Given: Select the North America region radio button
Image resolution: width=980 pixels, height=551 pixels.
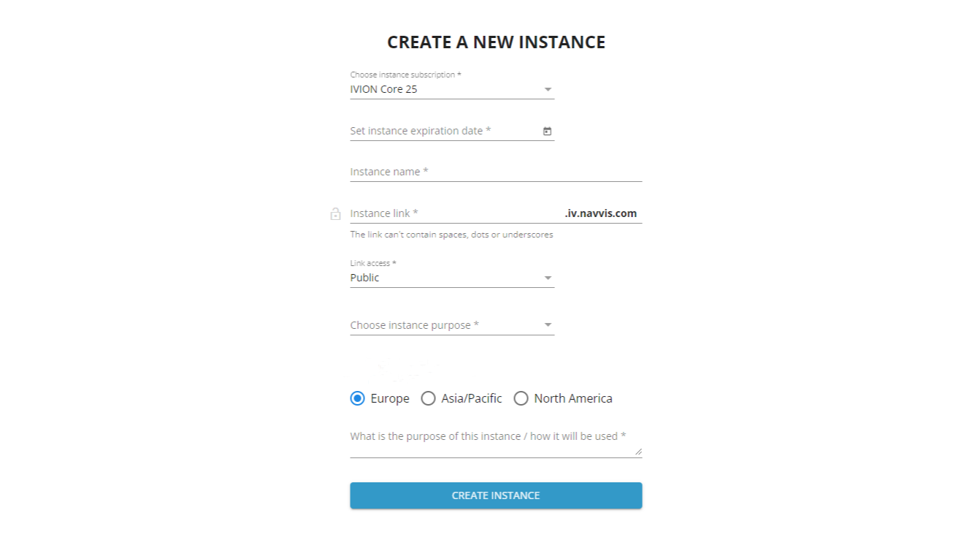Looking at the screenshot, I should tap(521, 398).
